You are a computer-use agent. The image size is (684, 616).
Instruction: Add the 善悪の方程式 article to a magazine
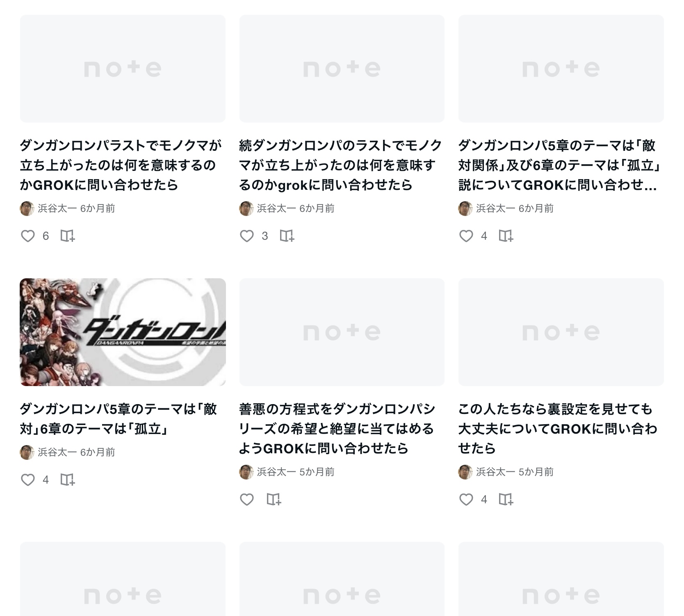tap(274, 499)
